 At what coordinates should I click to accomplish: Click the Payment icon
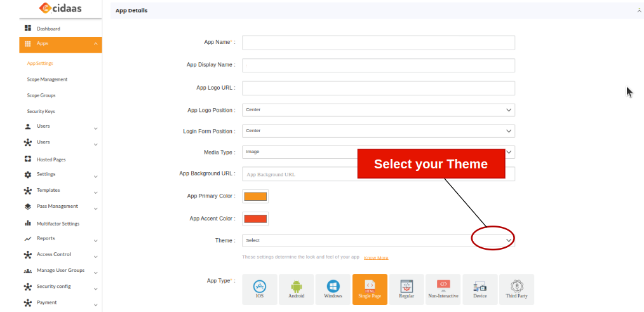(x=28, y=303)
